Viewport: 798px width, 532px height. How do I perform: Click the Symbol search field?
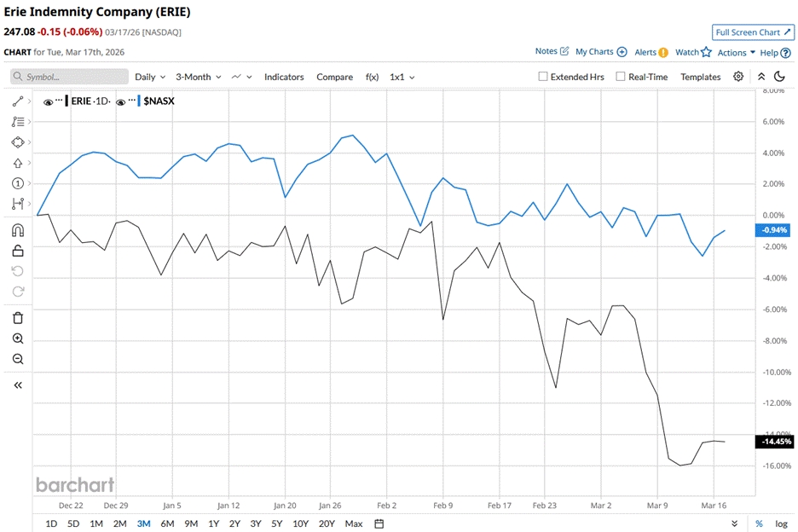(68, 77)
